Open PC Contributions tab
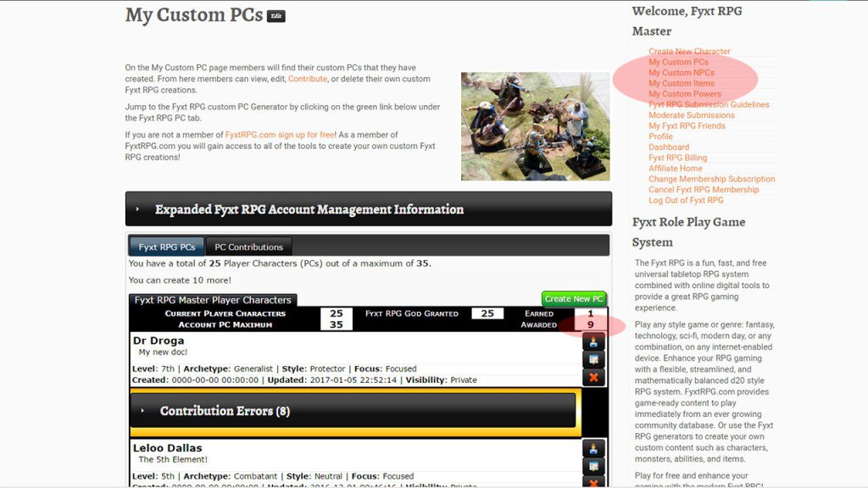Viewport: 868px width, 488px height. [x=248, y=247]
